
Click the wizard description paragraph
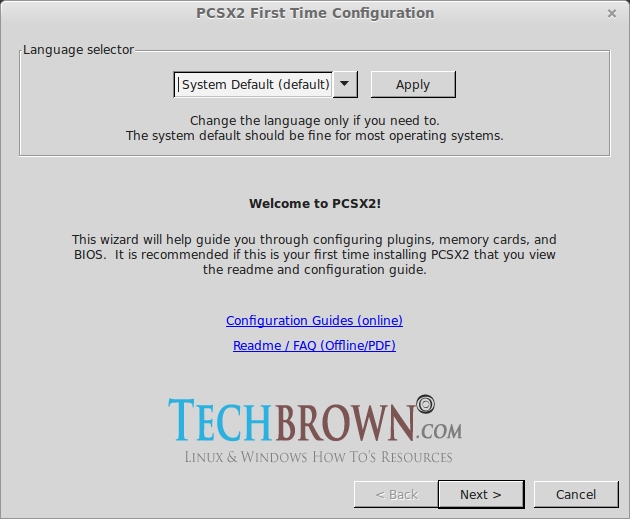314,255
